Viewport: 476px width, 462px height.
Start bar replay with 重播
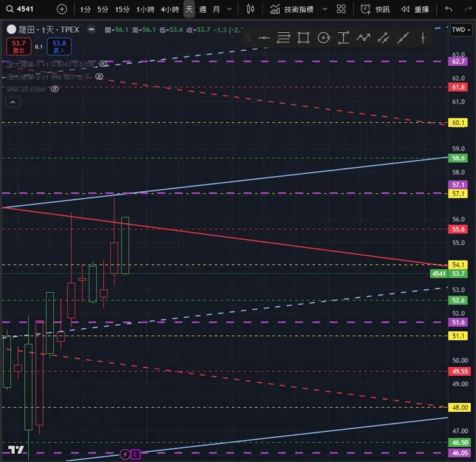point(415,10)
